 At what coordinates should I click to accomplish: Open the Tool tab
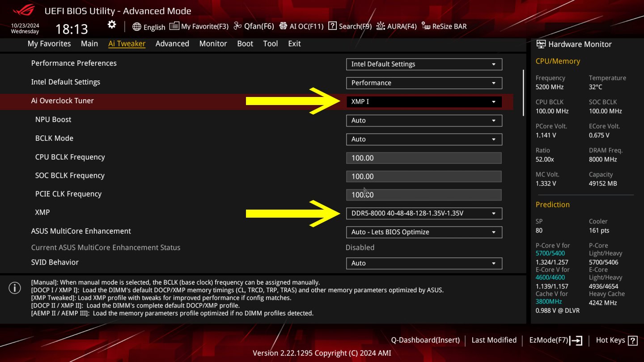pyautogui.click(x=271, y=44)
